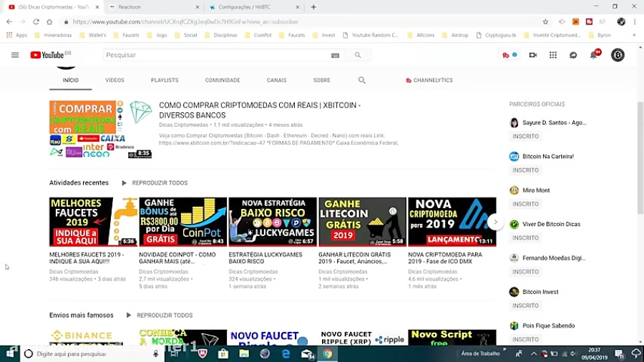Open the messages share icon
Screen dimensions: 644x362
click(573, 55)
